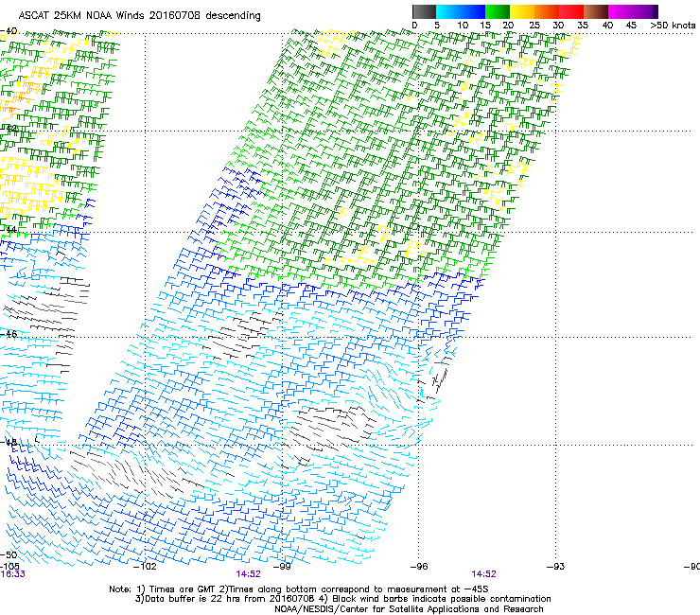The width and height of the screenshot is (700, 615).
Task: Click the brown 35-40 knots color swatch
Action: [596, 11]
